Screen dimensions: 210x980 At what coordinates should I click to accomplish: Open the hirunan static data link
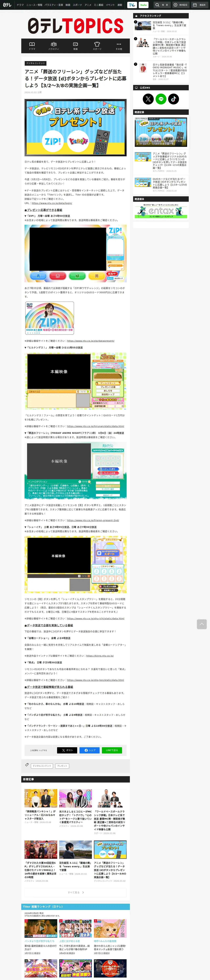pyautogui.click(x=96, y=426)
